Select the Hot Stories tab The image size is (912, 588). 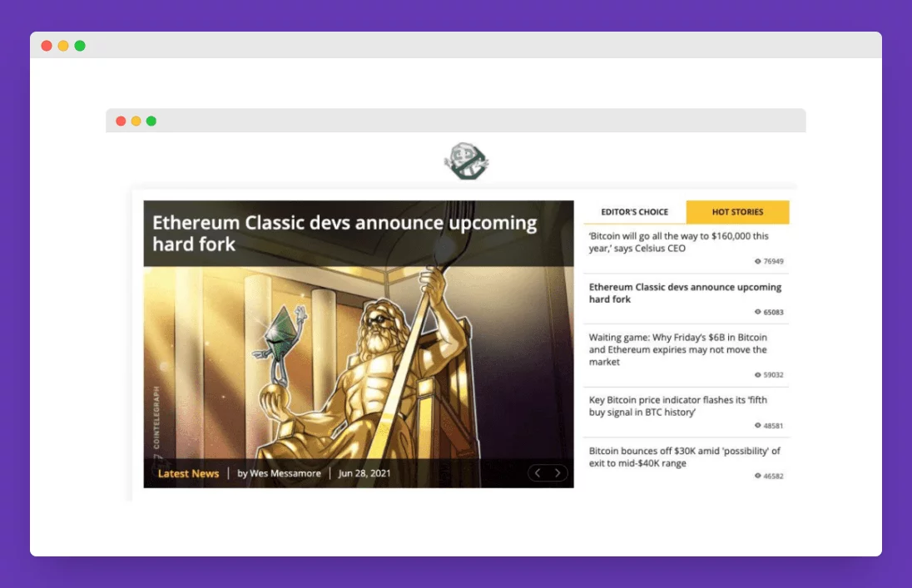pos(737,212)
